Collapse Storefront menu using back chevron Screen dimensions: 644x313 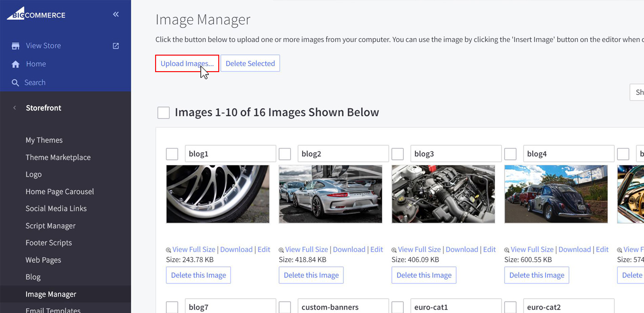15,108
